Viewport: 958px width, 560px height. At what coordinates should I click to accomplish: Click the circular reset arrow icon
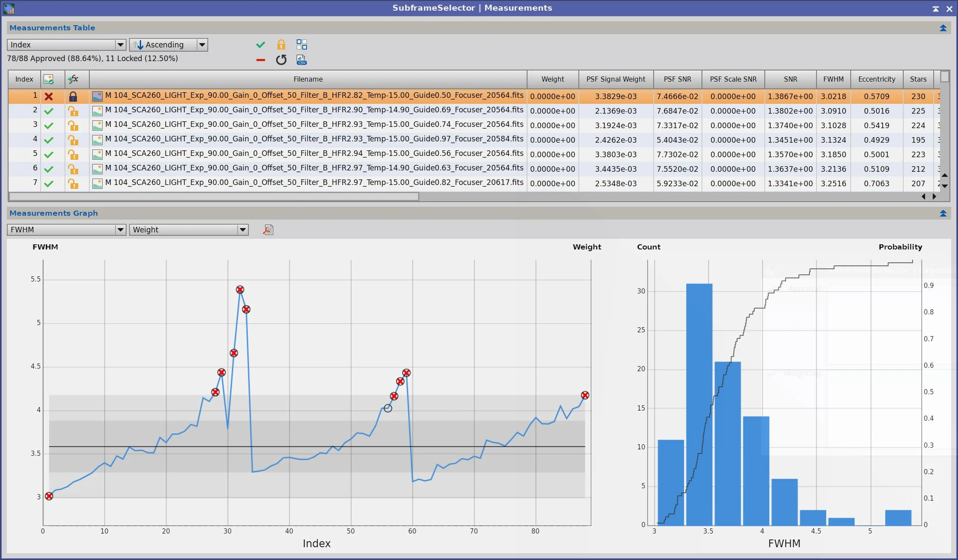pos(281,60)
